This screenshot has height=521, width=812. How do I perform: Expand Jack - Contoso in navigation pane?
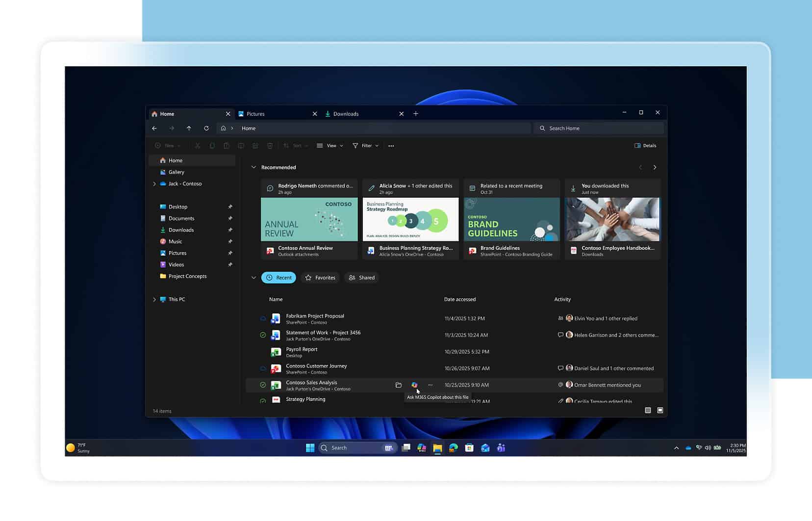tap(154, 184)
